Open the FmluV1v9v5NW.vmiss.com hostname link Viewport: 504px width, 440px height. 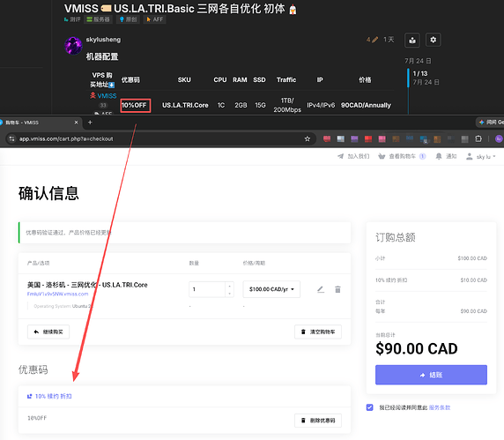(57, 294)
